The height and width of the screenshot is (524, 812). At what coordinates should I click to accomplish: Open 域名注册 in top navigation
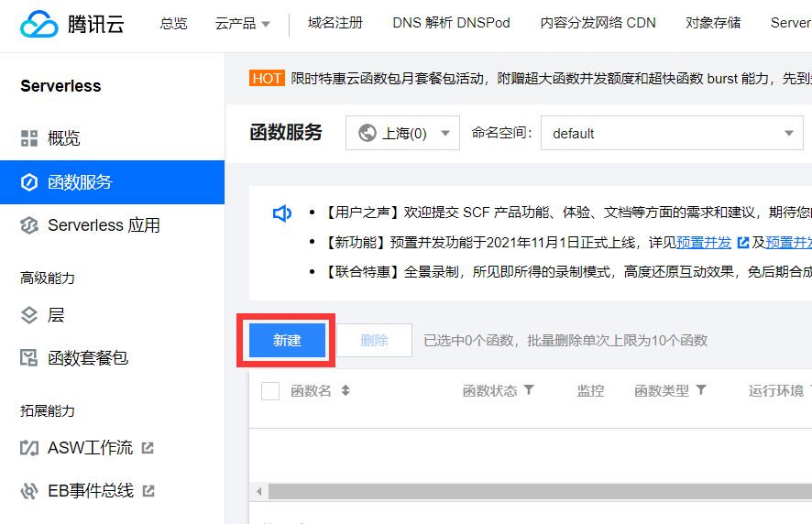pos(335,24)
